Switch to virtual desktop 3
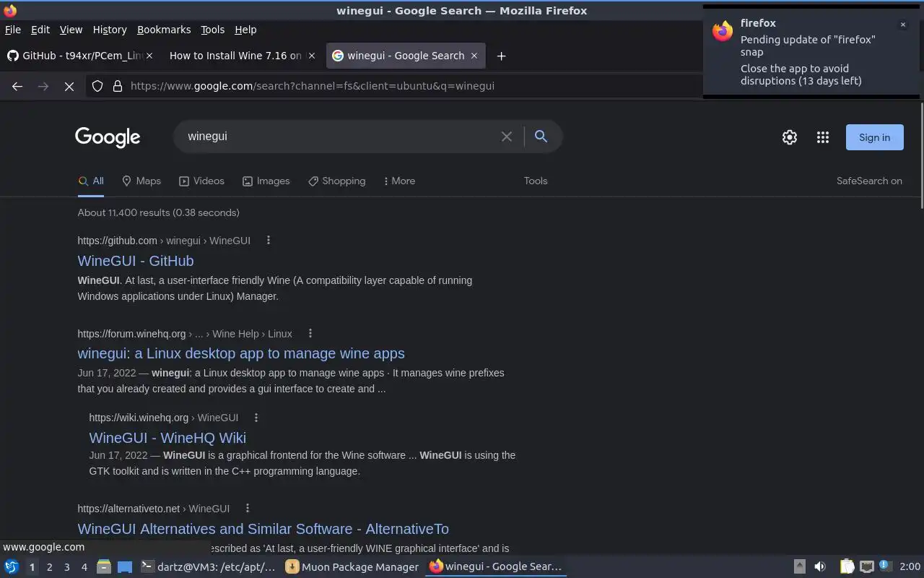This screenshot has width=924, height=578. point(66,567)
